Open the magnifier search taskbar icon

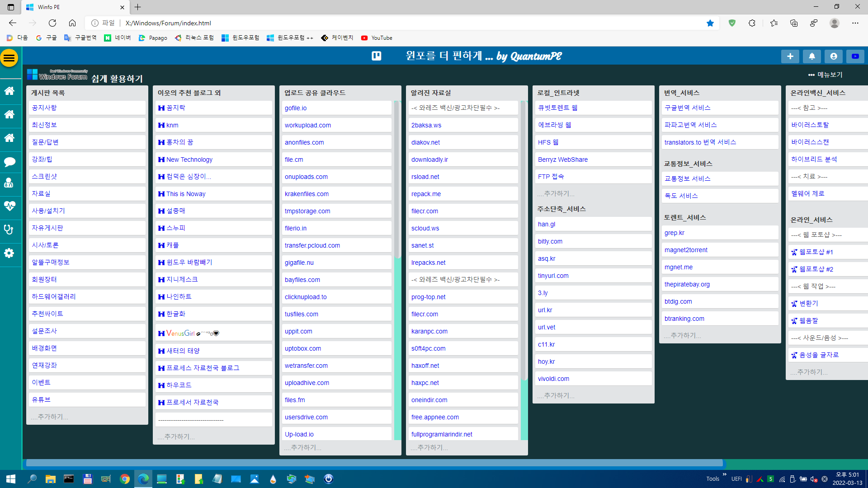(32, 479)
